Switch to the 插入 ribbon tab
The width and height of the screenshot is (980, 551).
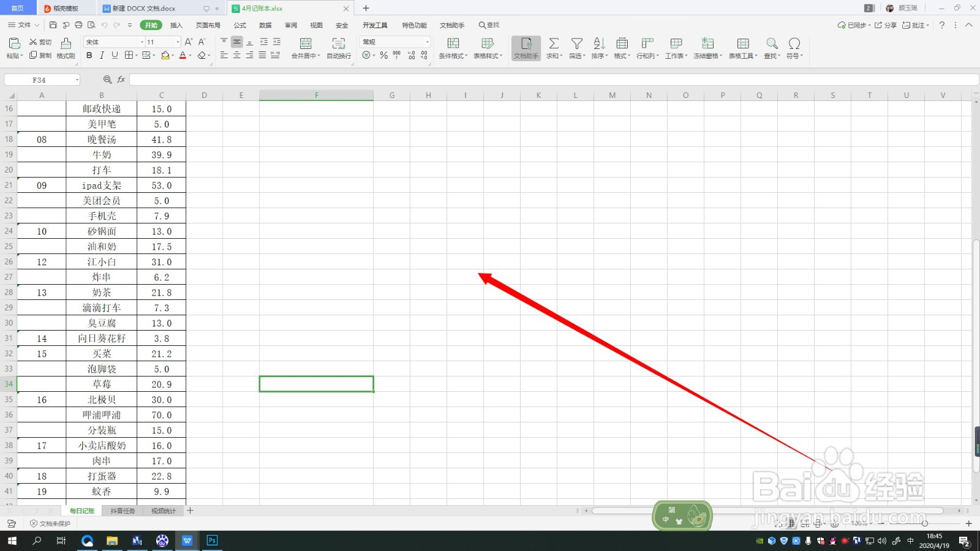coord(176,25)
